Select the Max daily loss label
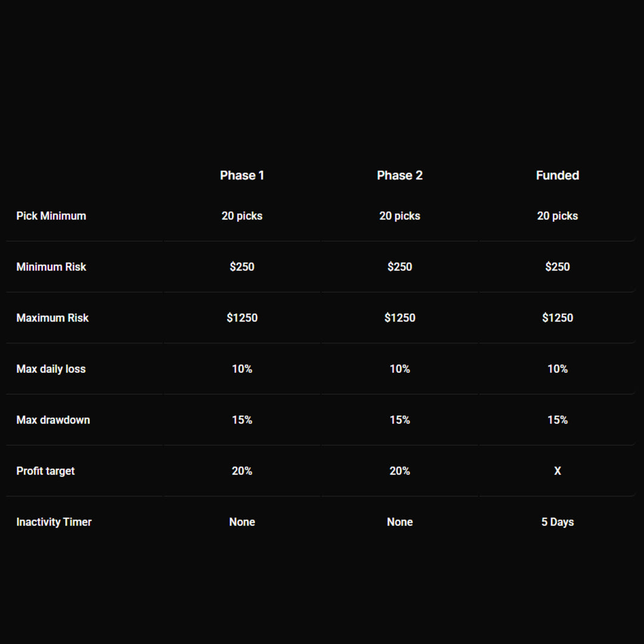Viewport: 644px width, 644px height. [51, 369]
